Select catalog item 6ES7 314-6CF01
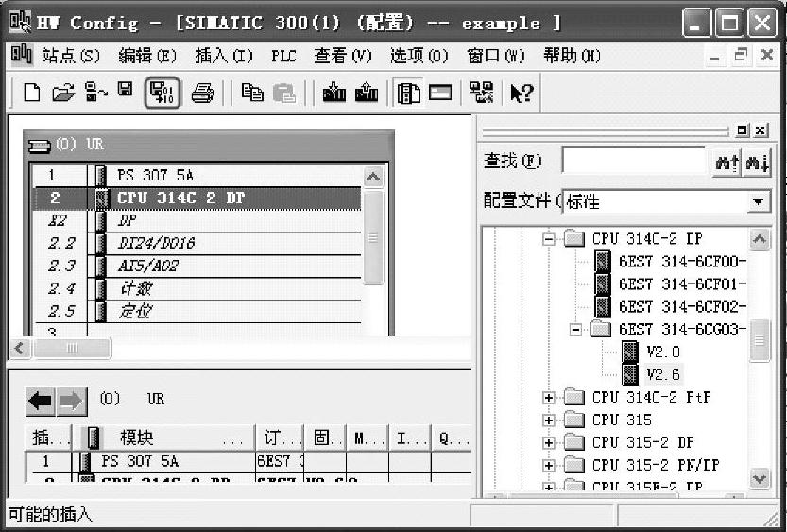Viewport: 787px width, 532px height. tap(671, 284)
